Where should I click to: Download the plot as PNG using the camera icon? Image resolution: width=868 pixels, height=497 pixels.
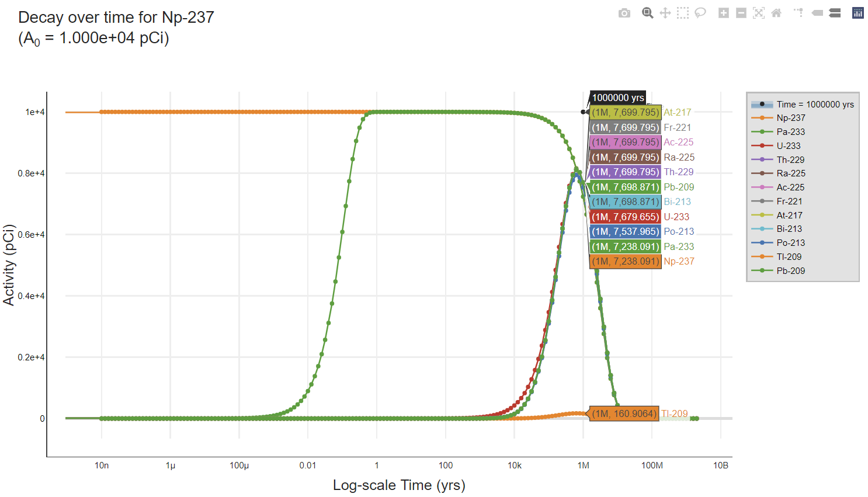[x=624, y=13]
